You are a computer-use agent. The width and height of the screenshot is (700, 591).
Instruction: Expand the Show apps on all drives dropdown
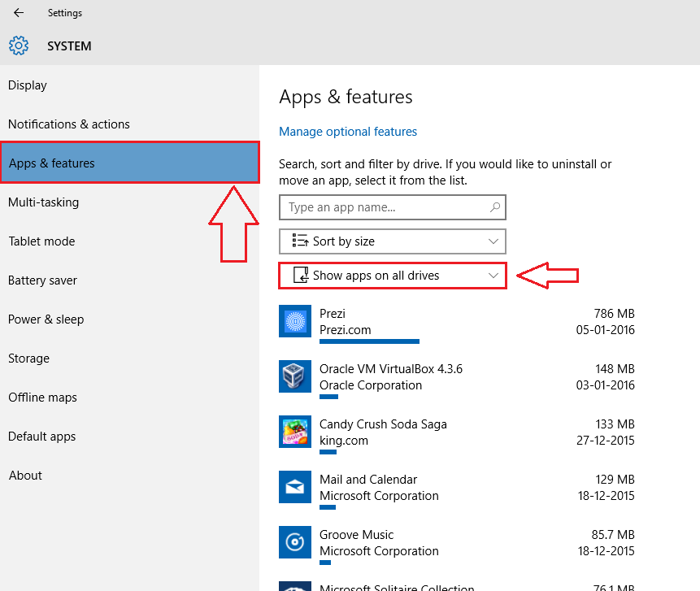393,276
